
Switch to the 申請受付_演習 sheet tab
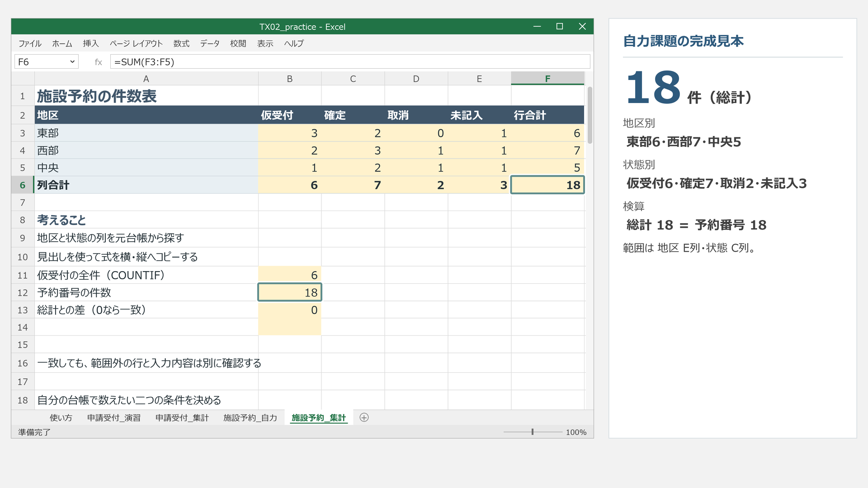114,418
